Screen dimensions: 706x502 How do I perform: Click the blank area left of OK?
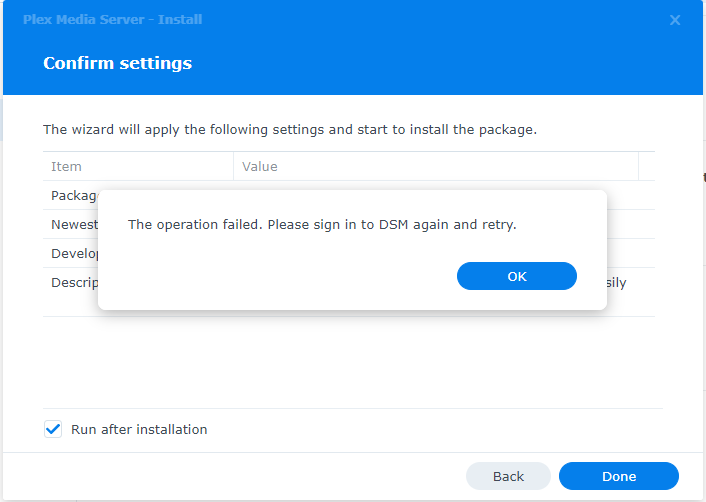point(280,276)
